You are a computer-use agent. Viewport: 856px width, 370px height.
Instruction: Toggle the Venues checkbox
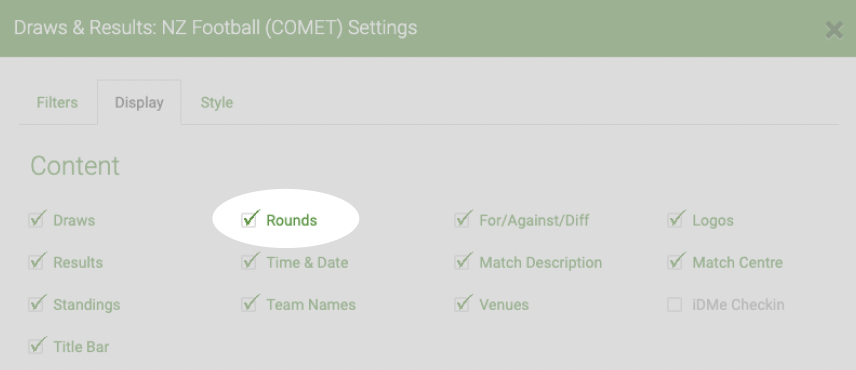pos(462,305)
